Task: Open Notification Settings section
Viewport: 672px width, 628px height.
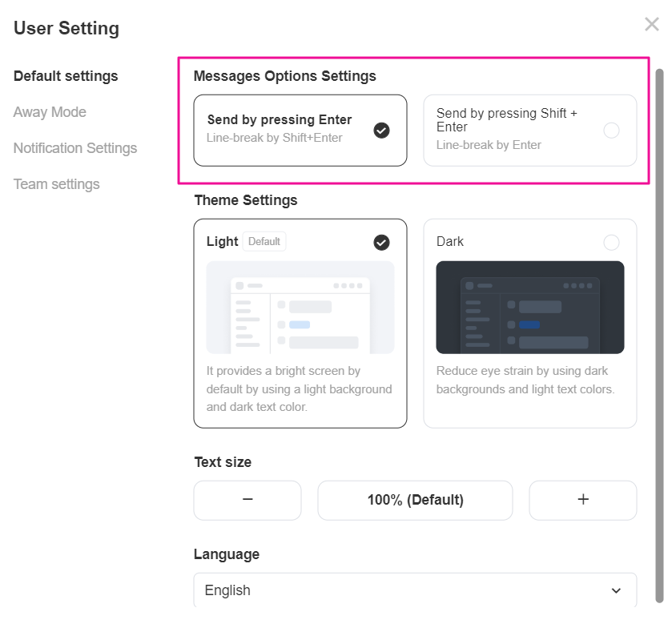Action: (75, 148)
